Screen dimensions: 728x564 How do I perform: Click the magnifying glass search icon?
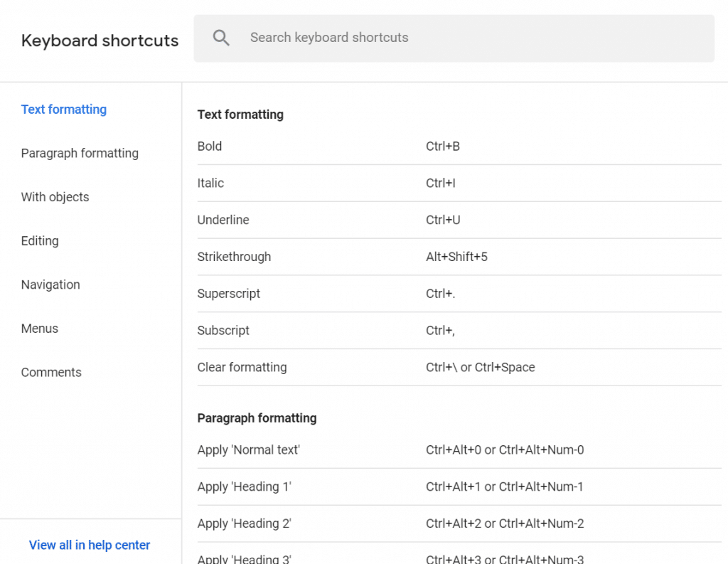(221, 38)
